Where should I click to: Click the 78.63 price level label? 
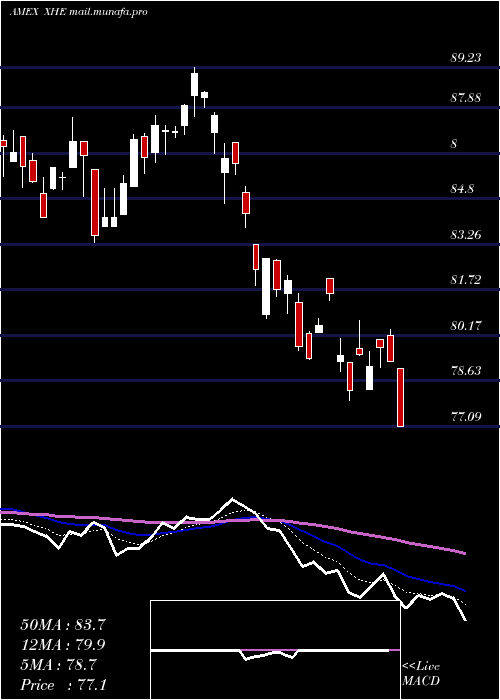pos(466,371)
